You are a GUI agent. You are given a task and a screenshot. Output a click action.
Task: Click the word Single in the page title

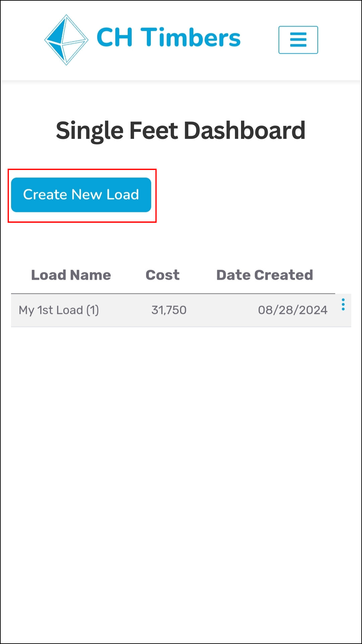click(90, 131)
